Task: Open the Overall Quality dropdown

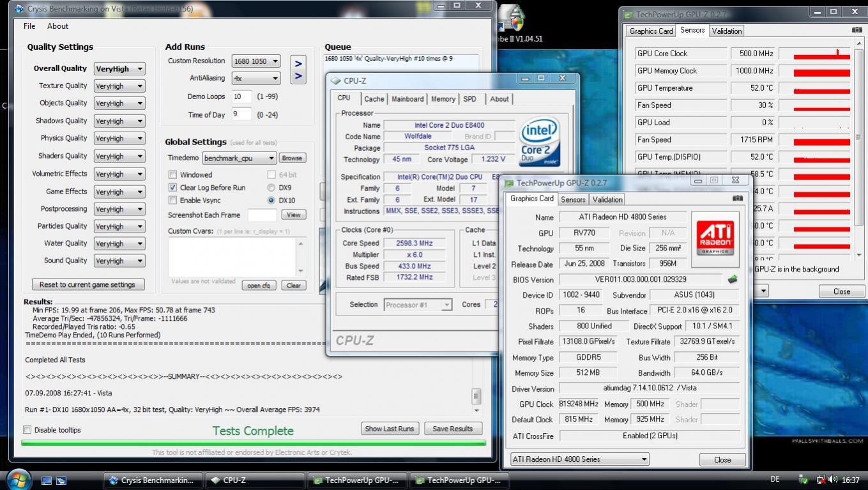Action: (119, 68)
